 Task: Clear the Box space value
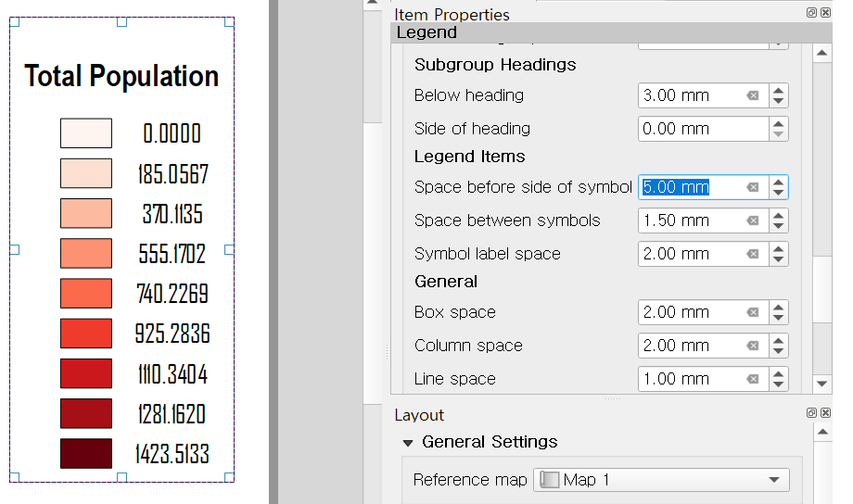point(753,312)
